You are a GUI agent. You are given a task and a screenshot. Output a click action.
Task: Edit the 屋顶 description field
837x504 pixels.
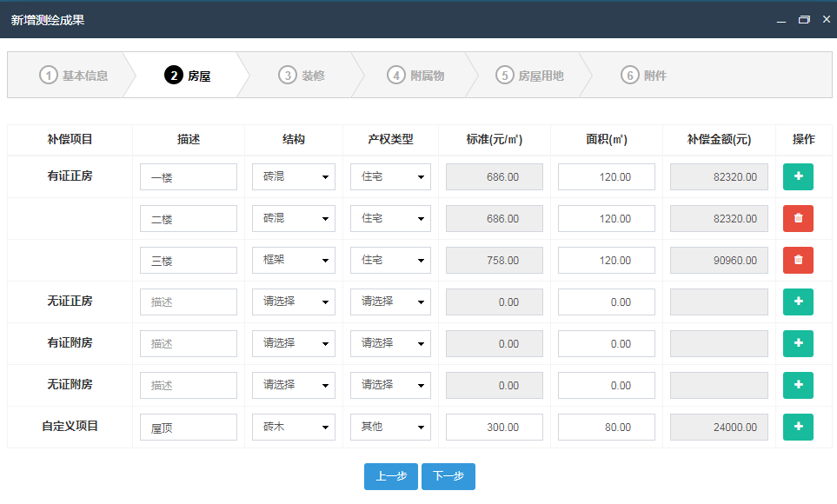189,427
